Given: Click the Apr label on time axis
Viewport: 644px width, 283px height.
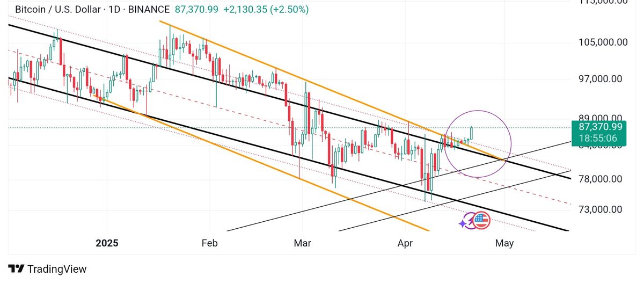Looking at the screenshot, I should tap(405, 243).
